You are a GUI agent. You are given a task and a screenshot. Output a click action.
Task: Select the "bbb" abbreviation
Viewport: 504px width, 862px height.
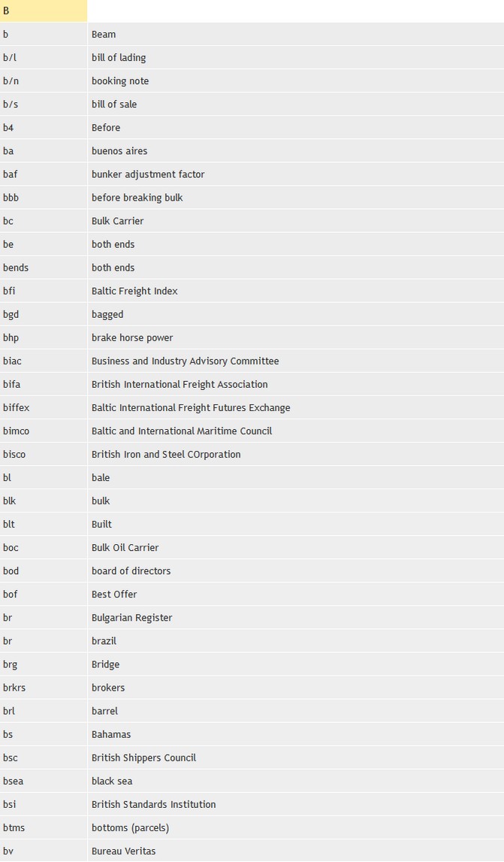pyautogui.click(x=10, y=198)
